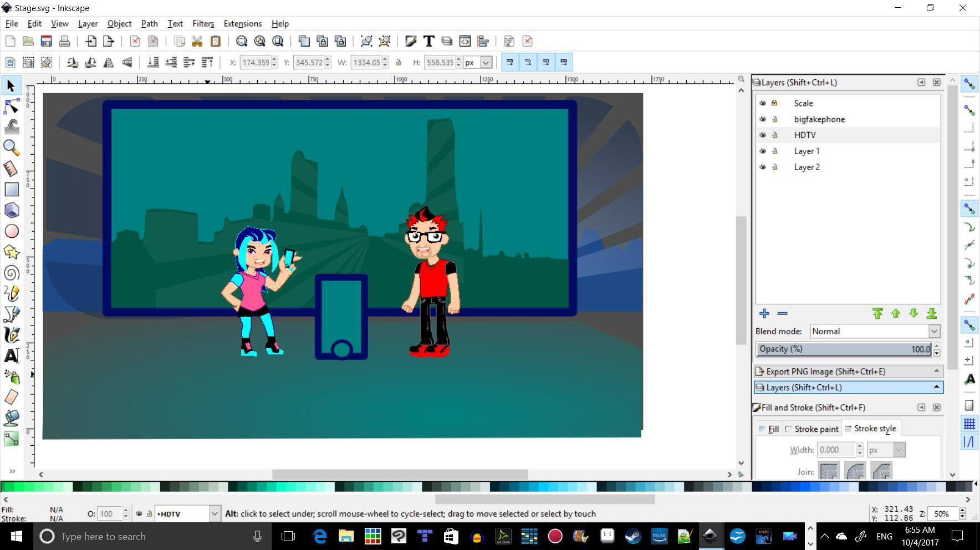
Task: Click Text and Font toolbar icon
Action: (x=428, y=41)
